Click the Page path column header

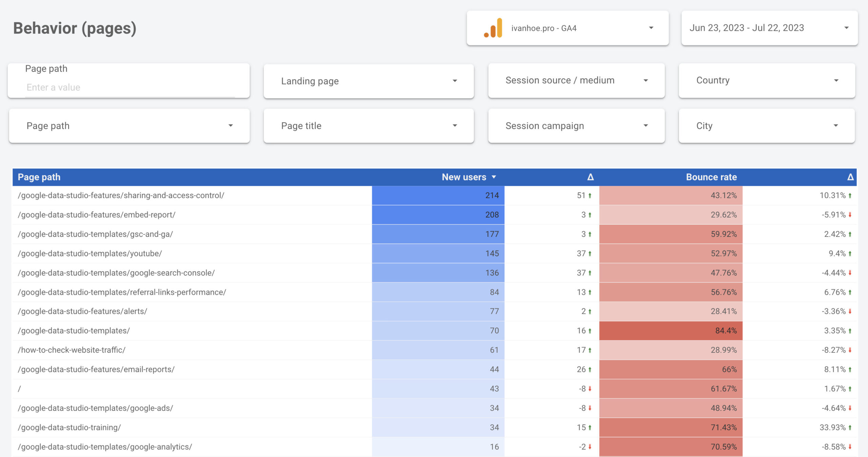[39, 177]
